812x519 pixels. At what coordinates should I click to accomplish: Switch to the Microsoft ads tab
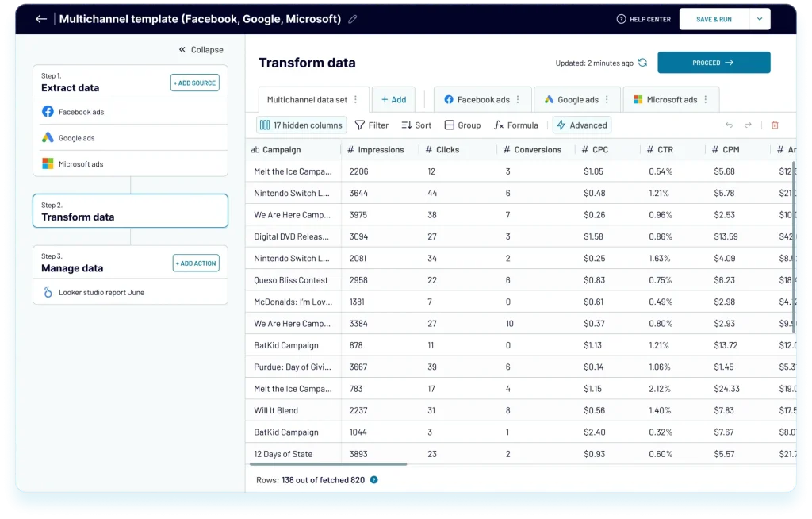pyautogui.click(x=672, y=99)
